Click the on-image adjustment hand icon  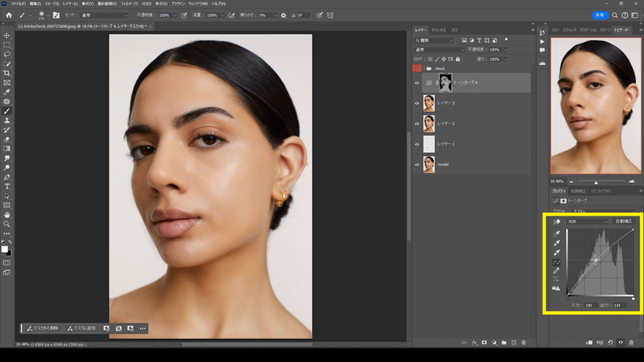tap(556, 220)
